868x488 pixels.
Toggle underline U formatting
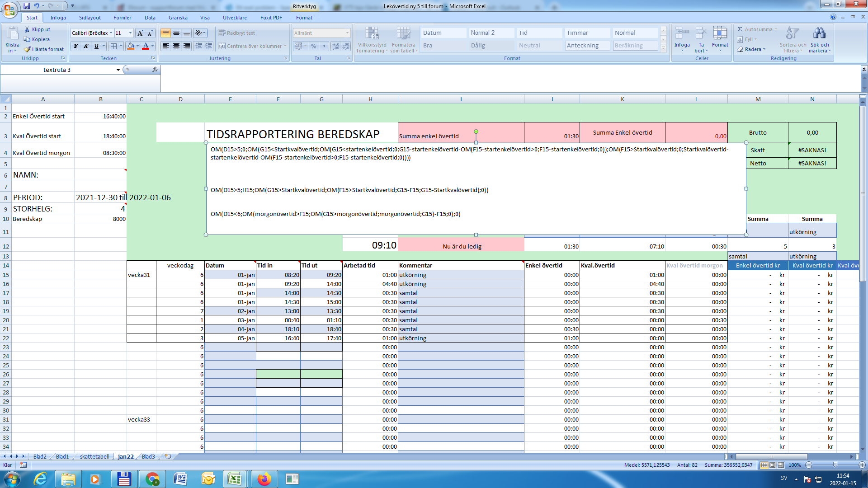pos(96,46)
